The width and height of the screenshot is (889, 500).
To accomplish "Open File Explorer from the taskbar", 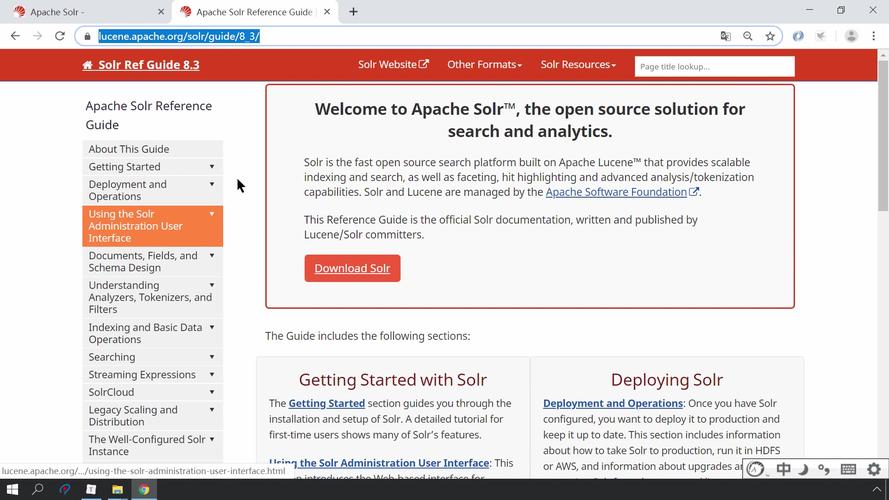I will pos(117,489).
